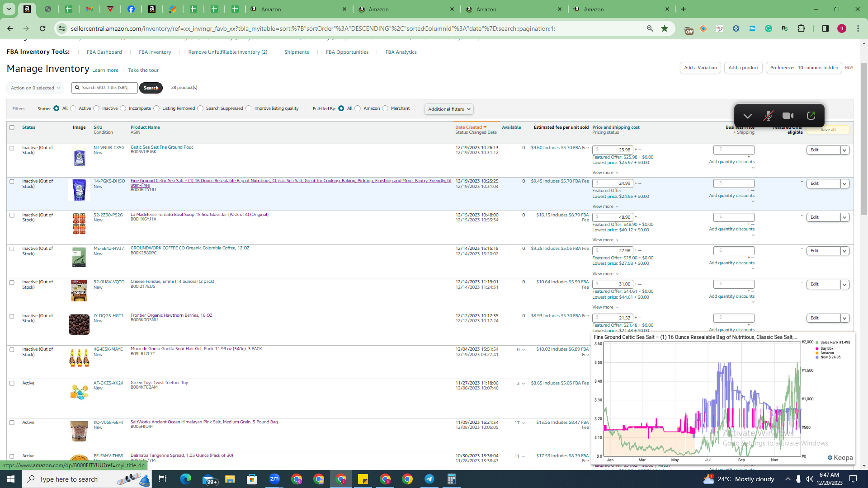The width and height of the screenshot is (868, 488).
Task: Reload the Seller Central page
Action: [x=42, y=28]
